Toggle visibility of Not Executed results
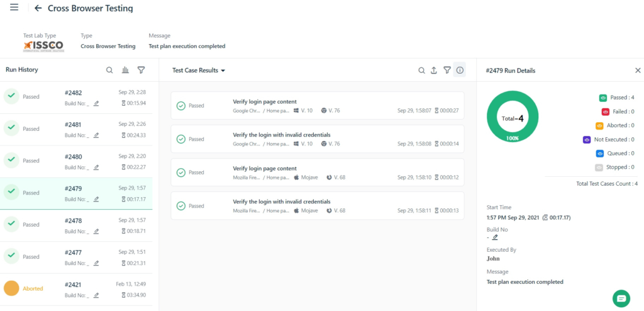This screenshot has height=311, width=644. pos(587,140)
